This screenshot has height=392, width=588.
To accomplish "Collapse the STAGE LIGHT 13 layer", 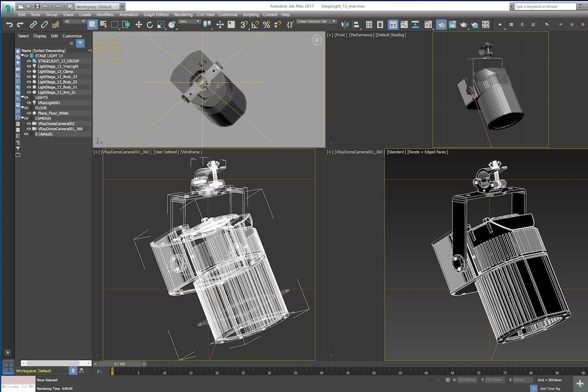I will [x=22, y=55].
